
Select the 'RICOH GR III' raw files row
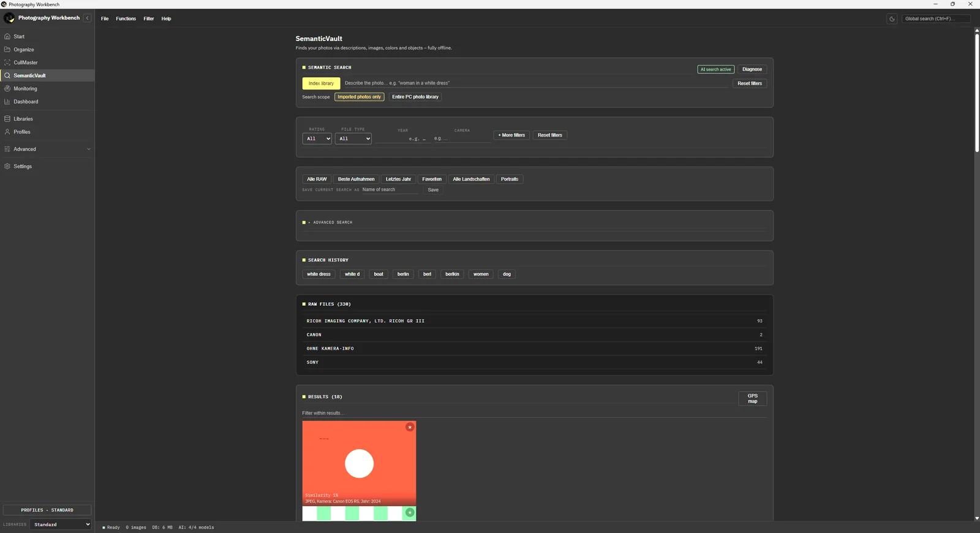tap(534, 321)
